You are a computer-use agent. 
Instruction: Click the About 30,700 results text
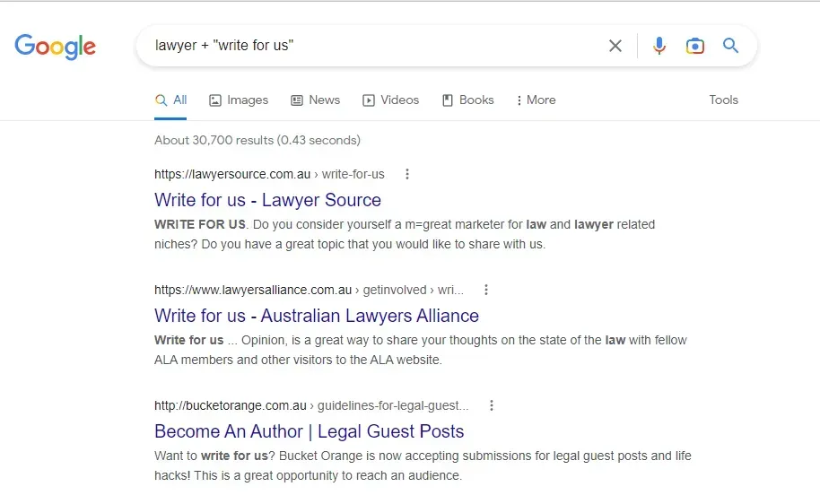257,140
